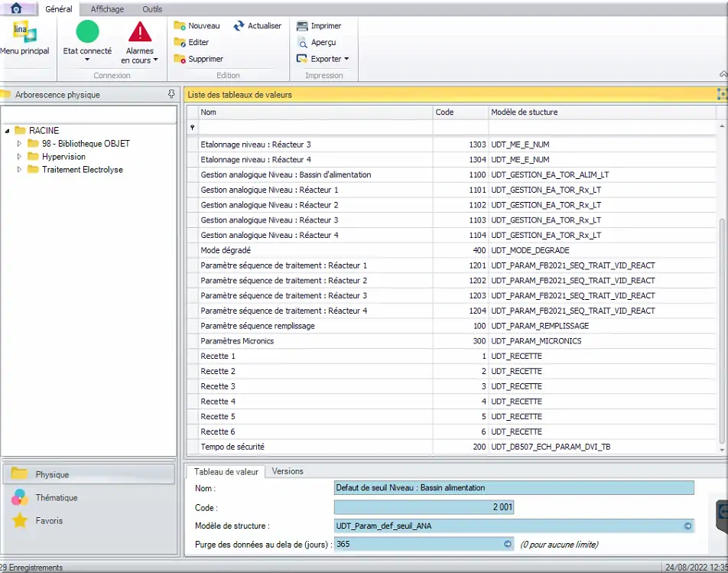Open the Etat connecté dropdown arrow
Image resolution: width=728 pixels, height=573 pixels.
87,60
